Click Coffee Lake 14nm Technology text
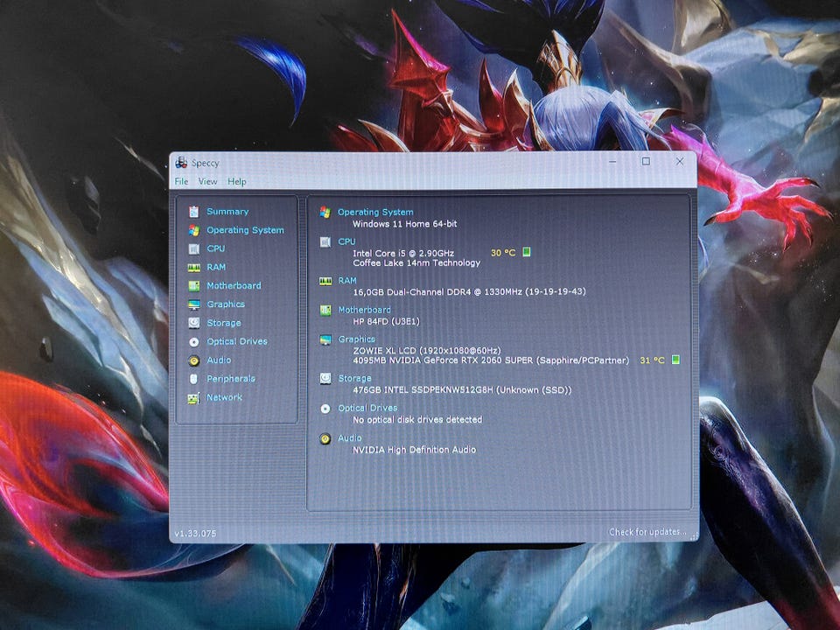840x630 pixels. click(416, 262)
